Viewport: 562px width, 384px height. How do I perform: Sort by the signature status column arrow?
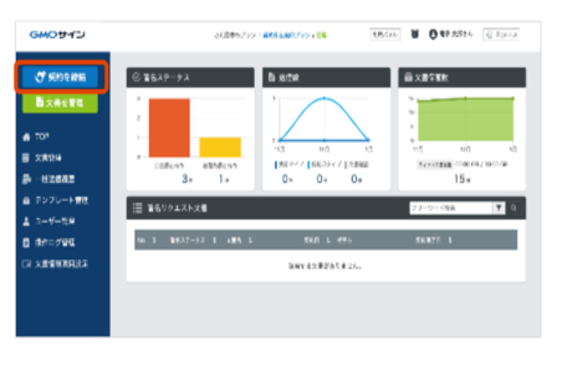tap(214, 240)
